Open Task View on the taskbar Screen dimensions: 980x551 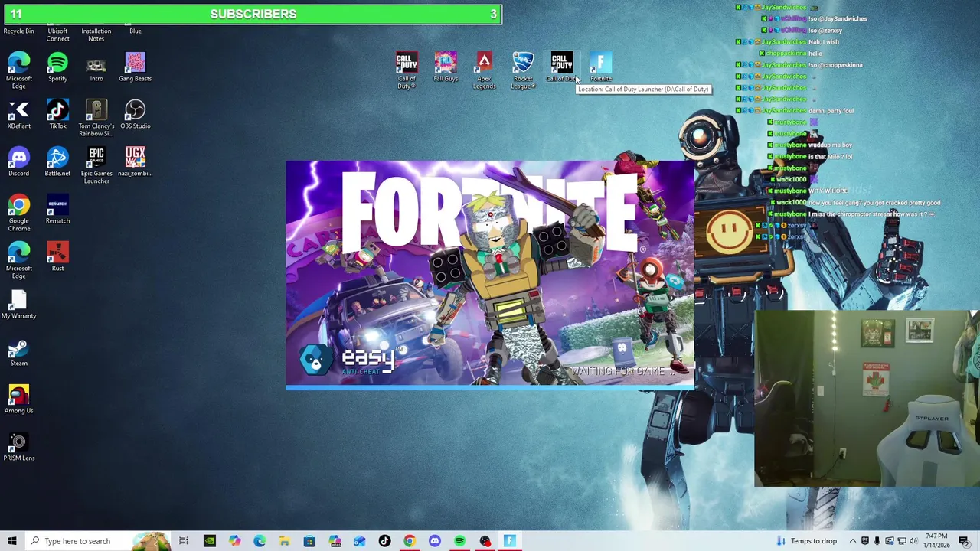[x=184, y=541]
